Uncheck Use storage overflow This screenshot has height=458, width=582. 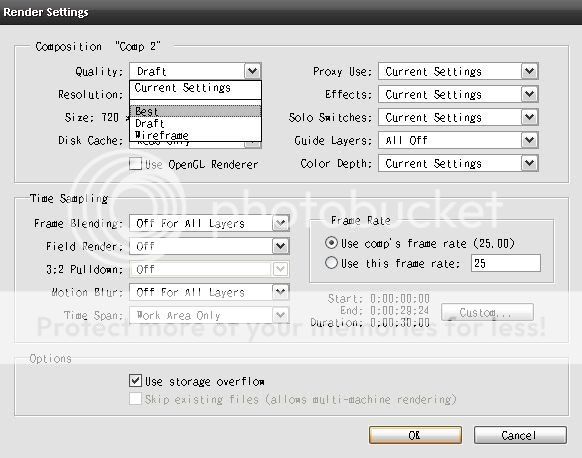click(135, 380)
